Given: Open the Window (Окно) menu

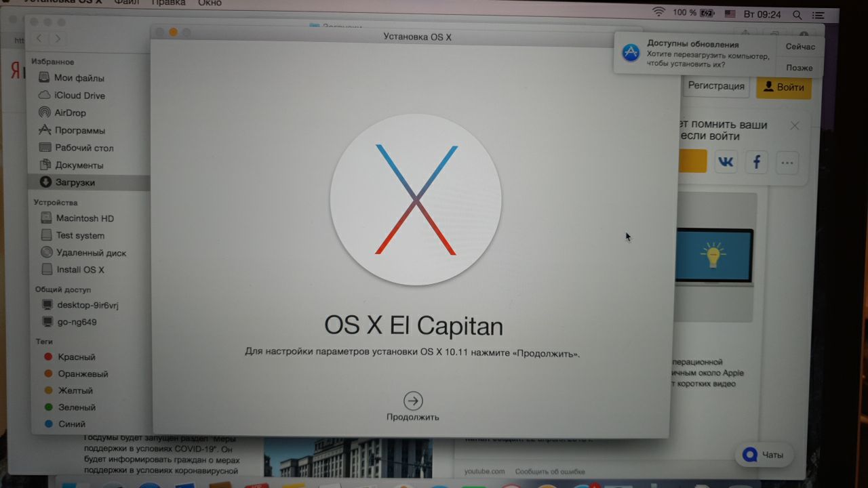Looking at the screenshot, I should (x=210, y=3).
